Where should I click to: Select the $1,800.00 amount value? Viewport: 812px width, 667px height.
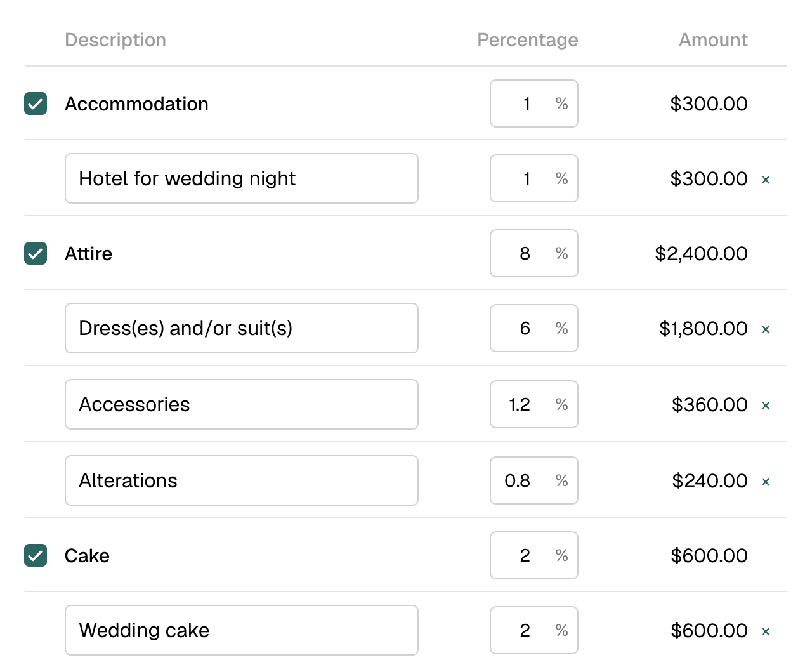click(704, 328)
